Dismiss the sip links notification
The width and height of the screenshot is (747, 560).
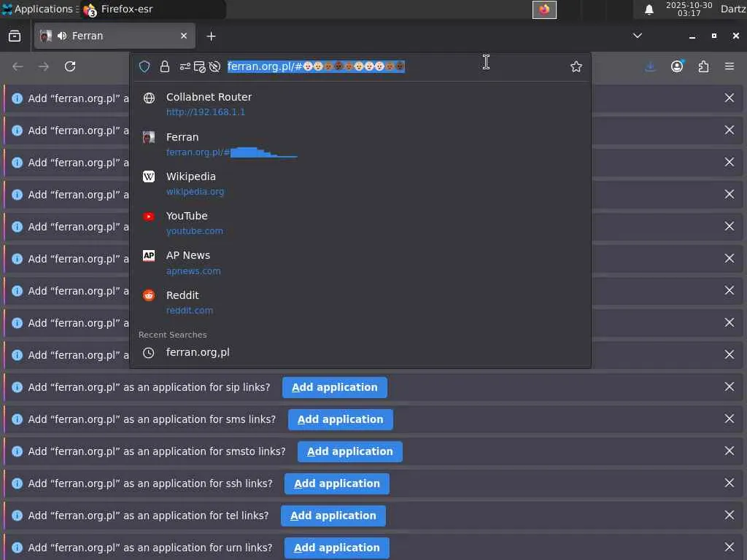pyautogui.click(x=729, y=386)
